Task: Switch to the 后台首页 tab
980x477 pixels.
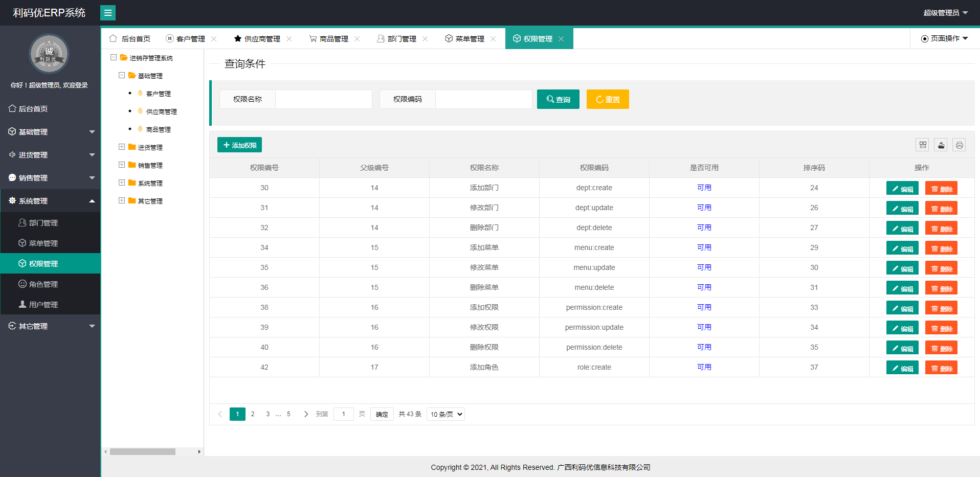Action: tap(130, 39)
